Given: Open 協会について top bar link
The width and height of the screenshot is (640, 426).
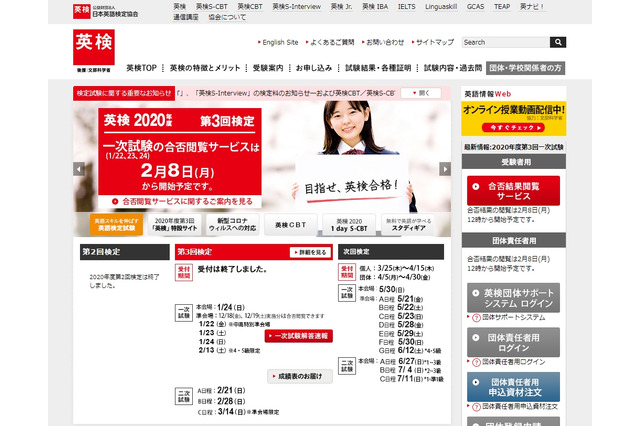Looking at the screenshot, I should [227, 17].
